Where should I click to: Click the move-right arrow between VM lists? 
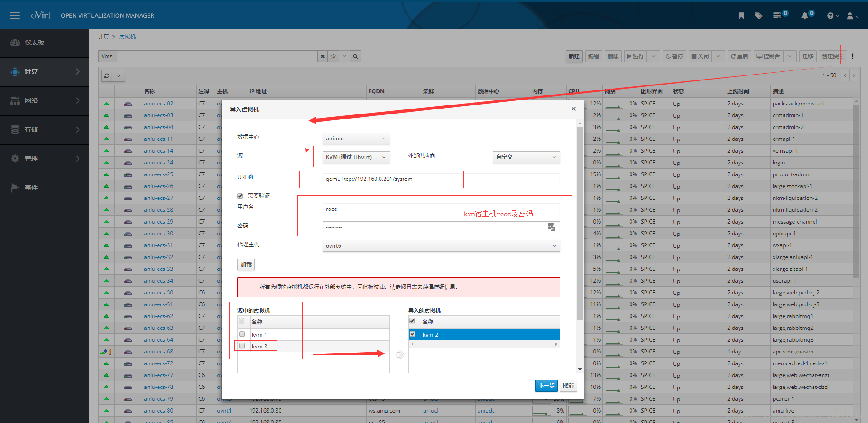pyautogui.click(x=400, y=355)
